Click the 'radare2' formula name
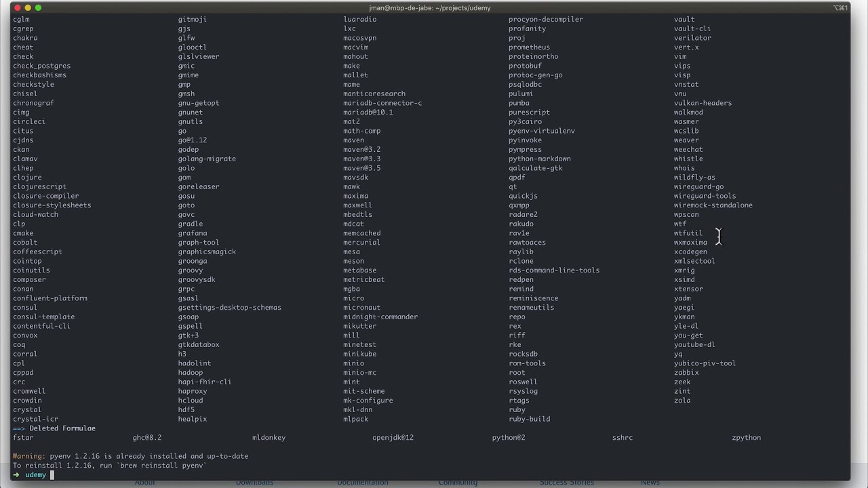 (523, 215)
